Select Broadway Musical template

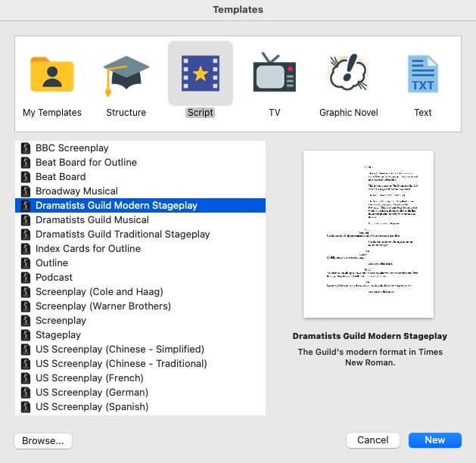[76, 191]
